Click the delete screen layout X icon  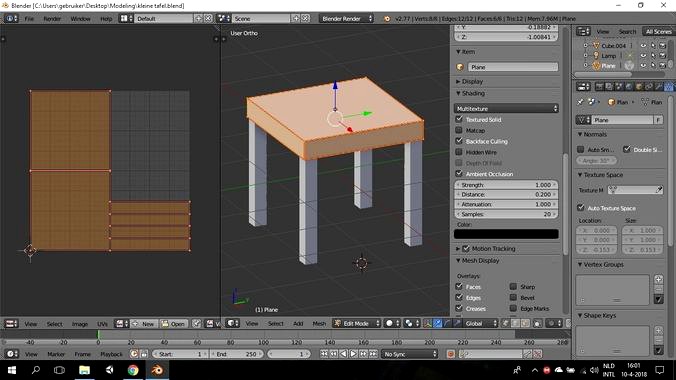click(x=208, y=19)
